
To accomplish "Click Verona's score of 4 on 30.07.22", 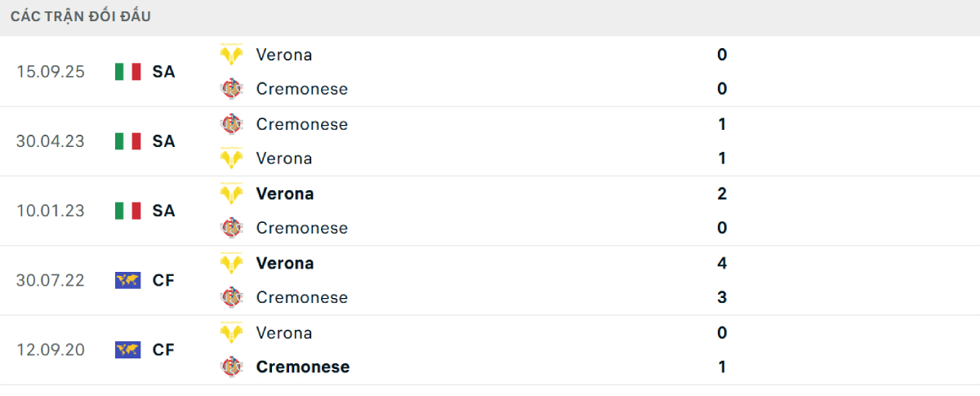I will [722, 263].
